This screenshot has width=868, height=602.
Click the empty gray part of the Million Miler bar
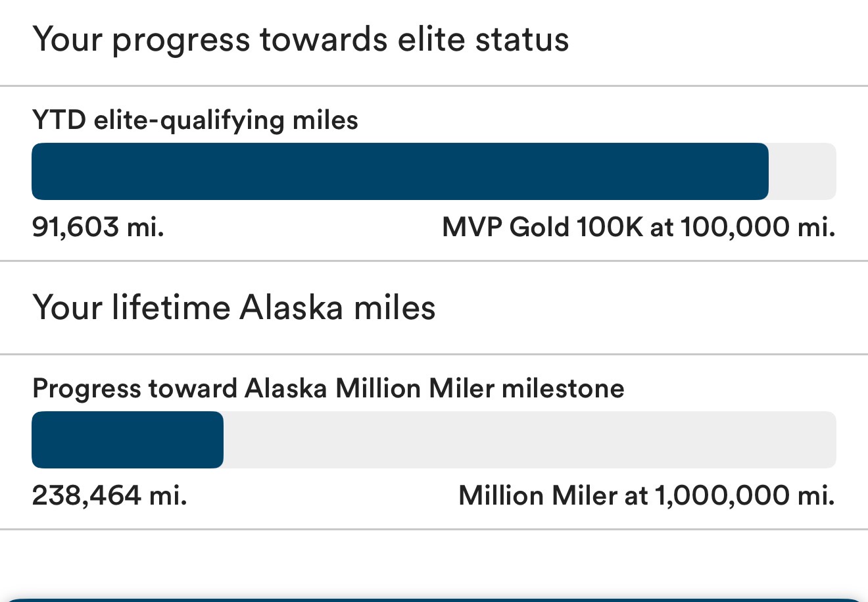(529, 439)
